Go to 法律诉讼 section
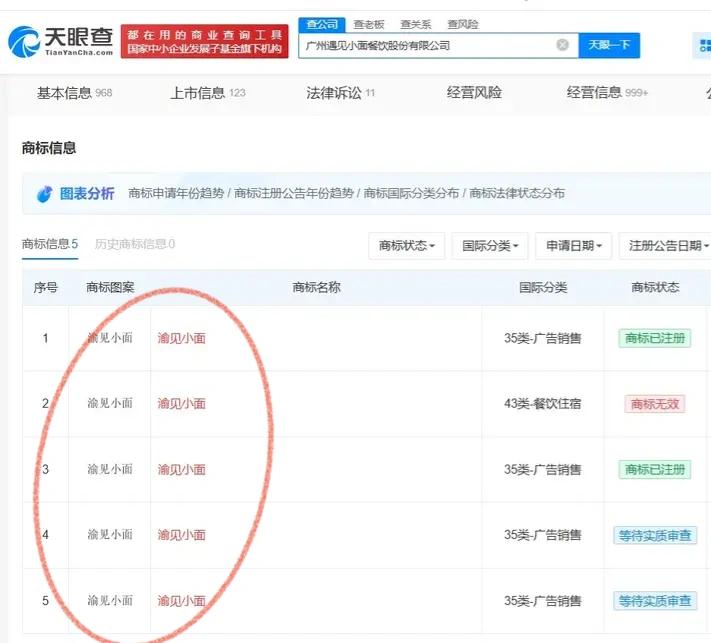 pyautogui.click(x=340, y=93)
